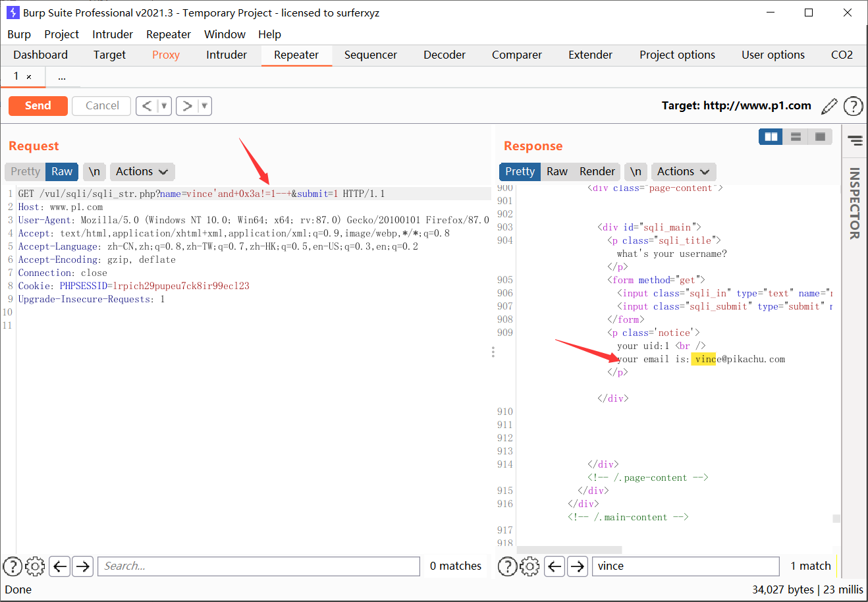Close Repeater tab 1 with its x
The width and height of the screenshot is (868, 602).
point(29,77)
